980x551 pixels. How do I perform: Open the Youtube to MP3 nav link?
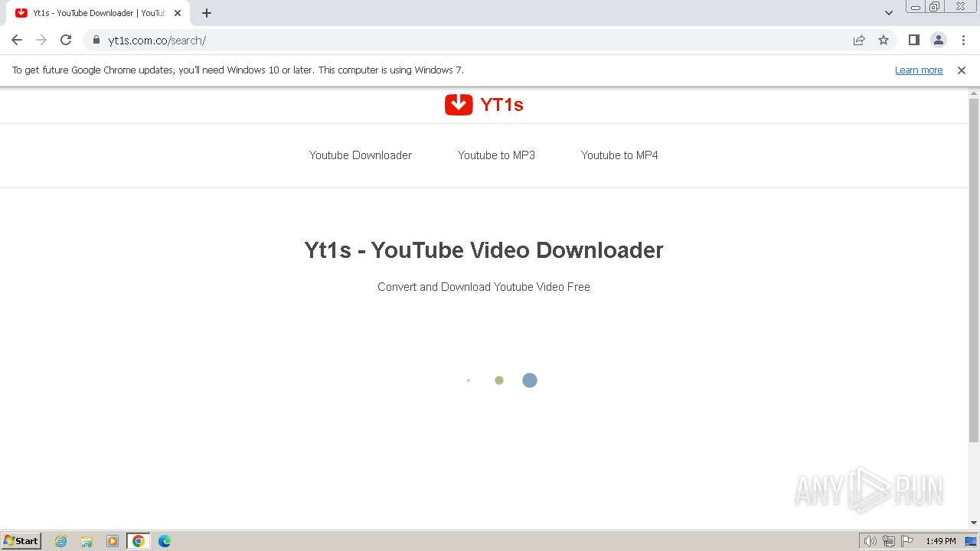coord(496,155)
